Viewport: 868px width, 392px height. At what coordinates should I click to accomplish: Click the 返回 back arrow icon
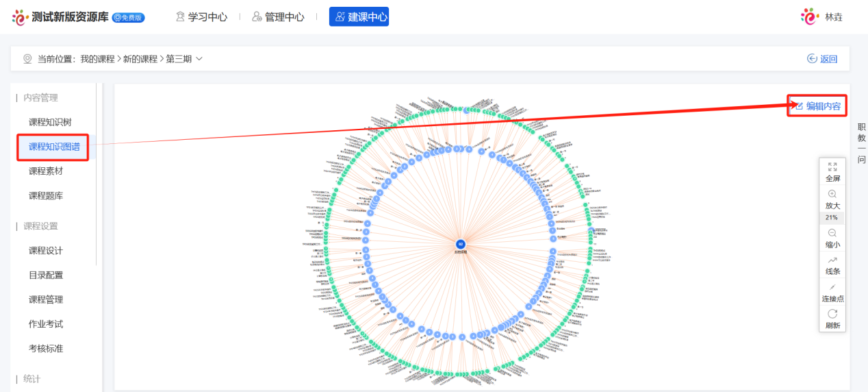[x=813, y=59]
